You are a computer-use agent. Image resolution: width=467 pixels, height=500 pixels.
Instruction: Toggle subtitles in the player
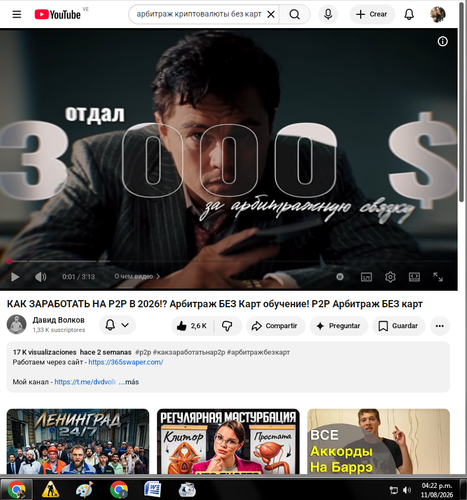point(366,277)
